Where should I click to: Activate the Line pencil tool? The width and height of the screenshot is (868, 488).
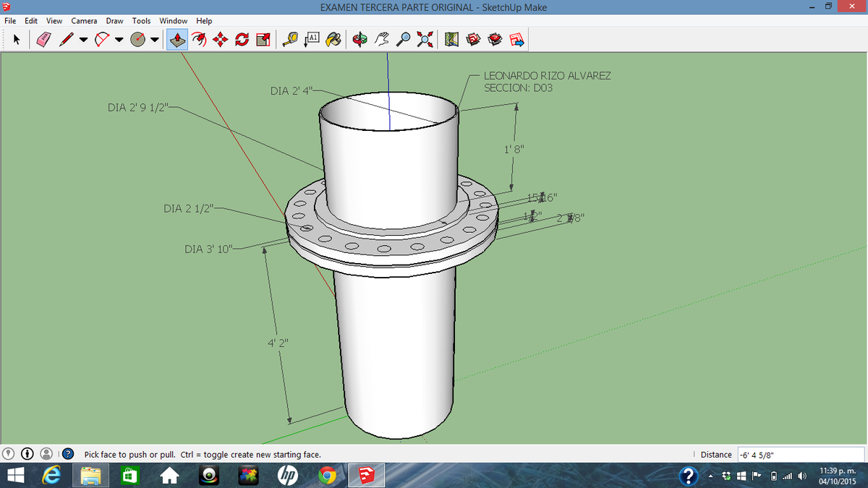[x=67, y=39]
